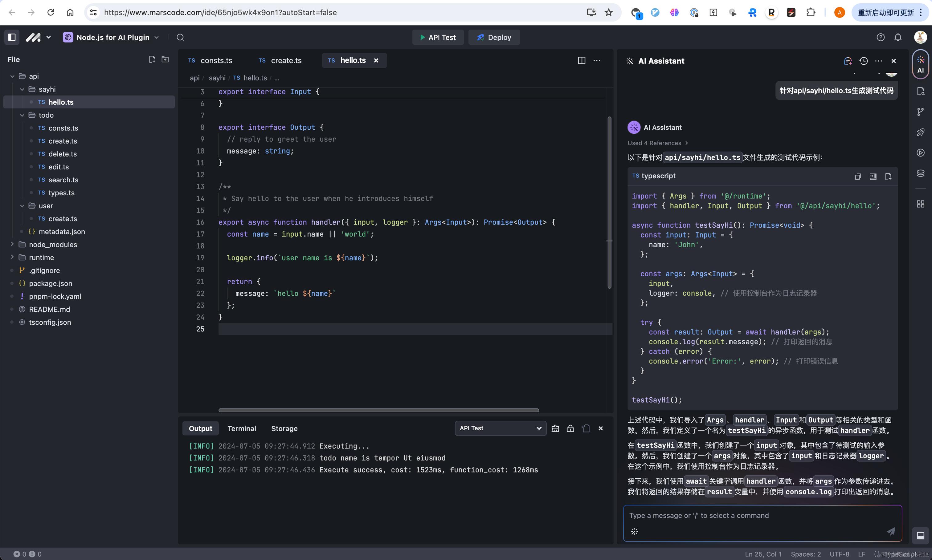
Task: Open AI Assistant chat history icon
Action: pos(863,61)
